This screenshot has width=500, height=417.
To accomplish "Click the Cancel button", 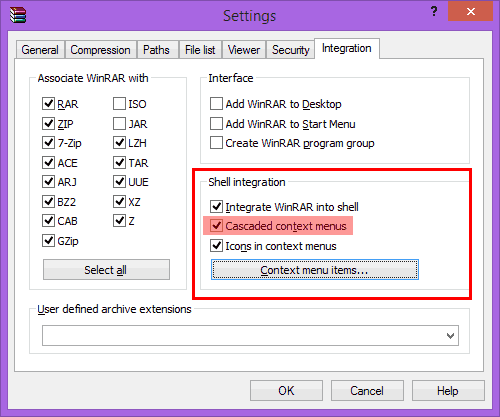I will pyautogui.click(x=367, y=390).
